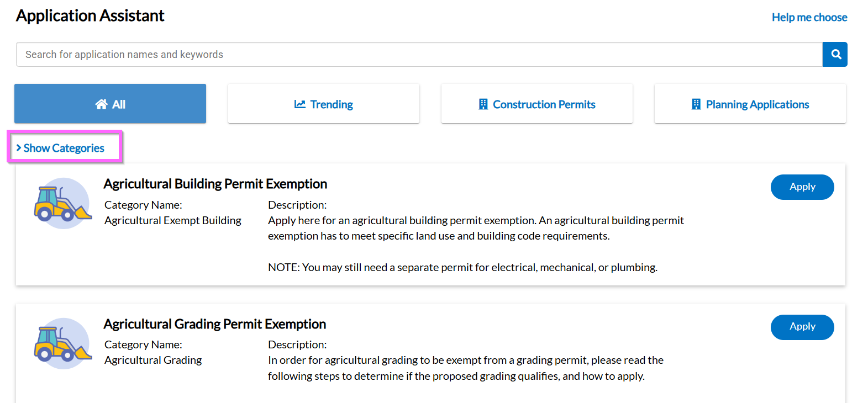Click the Agricultural Grading Permit Exemption title
The width and height of the screenshot is (868, 403).
pos(215,324)
